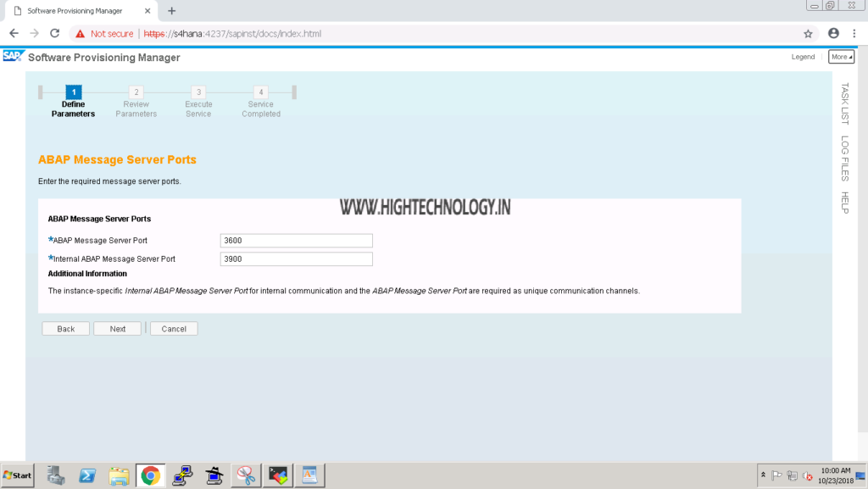Select step 1 Define Parameters
The height and width of the screenshot is (489, 868).
point(74,102)
